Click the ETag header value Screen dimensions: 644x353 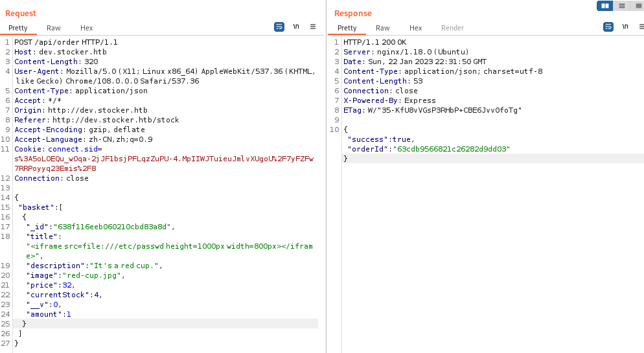pyautogui.click(x=444, y=110)
